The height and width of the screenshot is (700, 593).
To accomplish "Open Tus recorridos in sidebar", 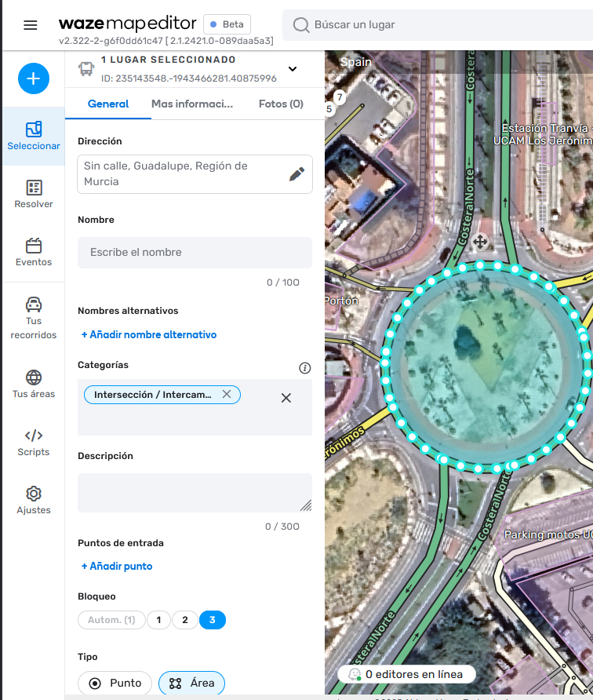I will click(x=34, y=318).
